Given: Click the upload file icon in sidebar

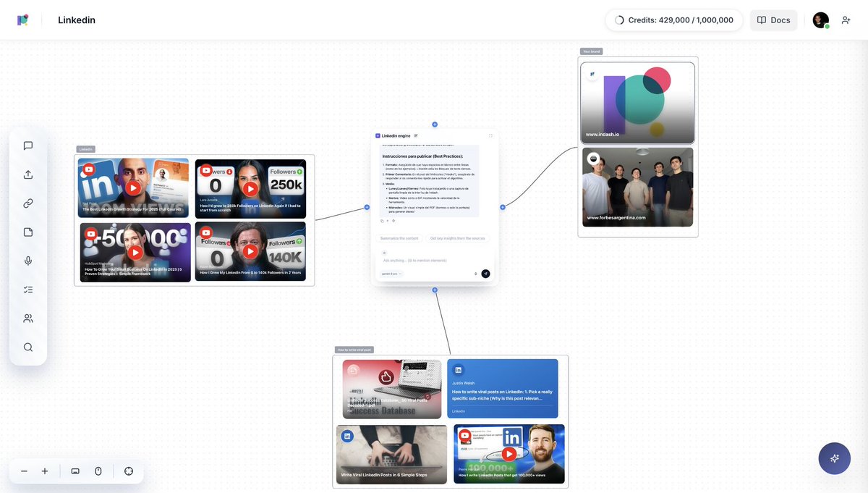Looking at the screenshot, I should (x=28, y=174).
